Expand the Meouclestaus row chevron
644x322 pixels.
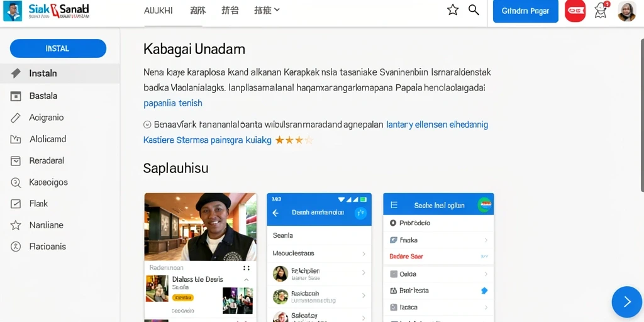point(364,254)
